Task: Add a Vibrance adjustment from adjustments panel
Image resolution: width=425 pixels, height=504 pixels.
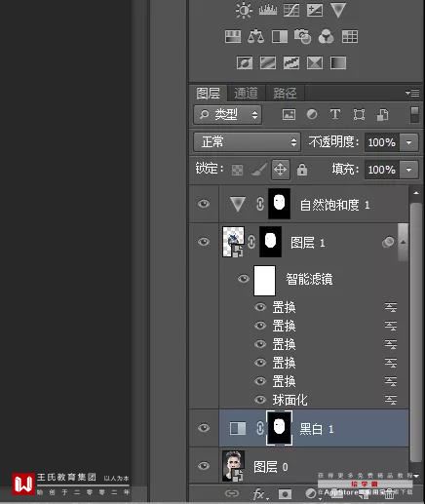Action: tap(338, 10)
